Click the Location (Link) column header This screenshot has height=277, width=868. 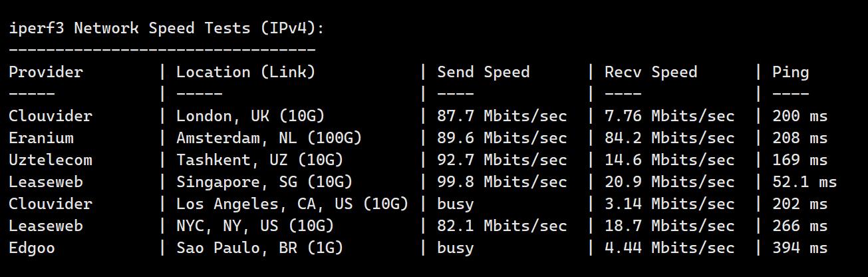[x=245, y=72]
